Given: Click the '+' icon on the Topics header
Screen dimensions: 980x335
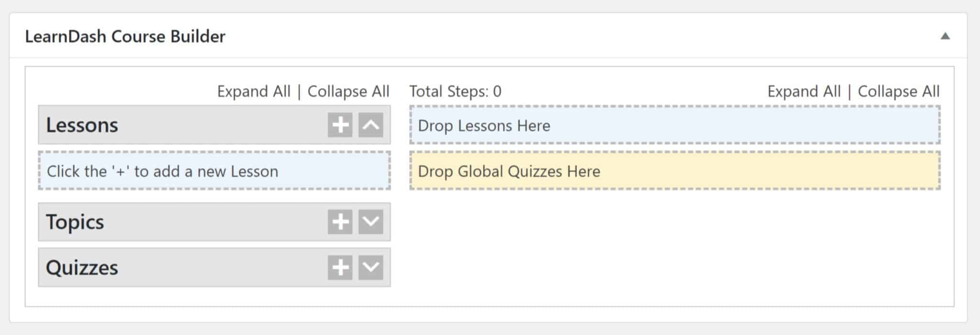Looking at the screenshot, I should pyautogui.click(x=340, y=222).
